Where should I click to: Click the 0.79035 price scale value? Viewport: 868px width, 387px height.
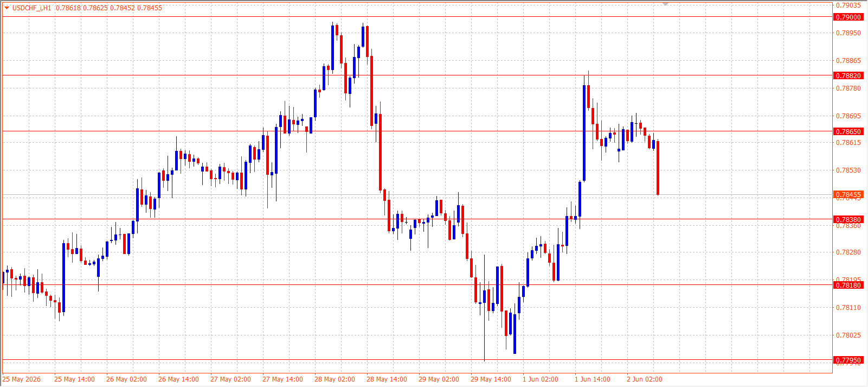tap(848, 5)
